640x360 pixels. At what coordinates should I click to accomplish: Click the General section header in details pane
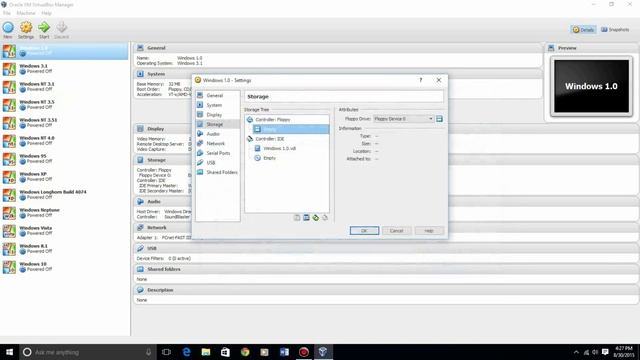338,48
